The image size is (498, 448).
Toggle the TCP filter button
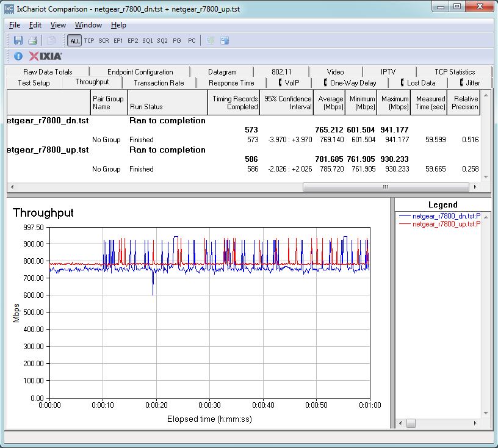coord(89,41)
